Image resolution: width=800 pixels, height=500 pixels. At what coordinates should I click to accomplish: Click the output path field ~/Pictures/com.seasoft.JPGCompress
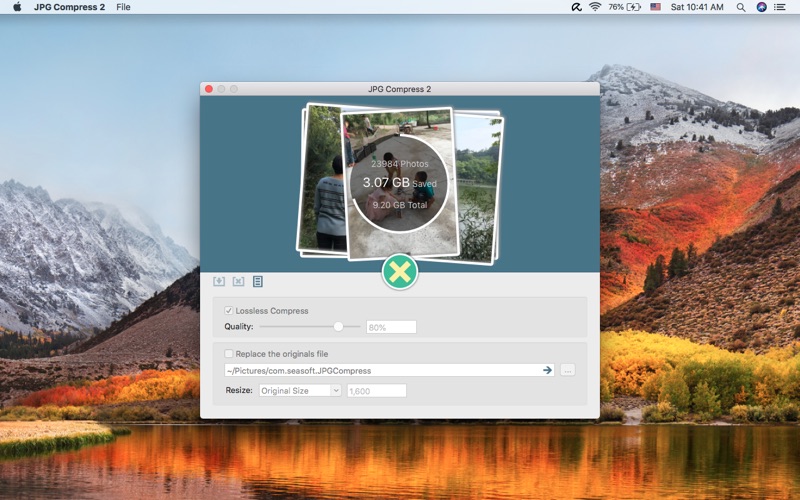pyautogui.click(x=389, y=370)
